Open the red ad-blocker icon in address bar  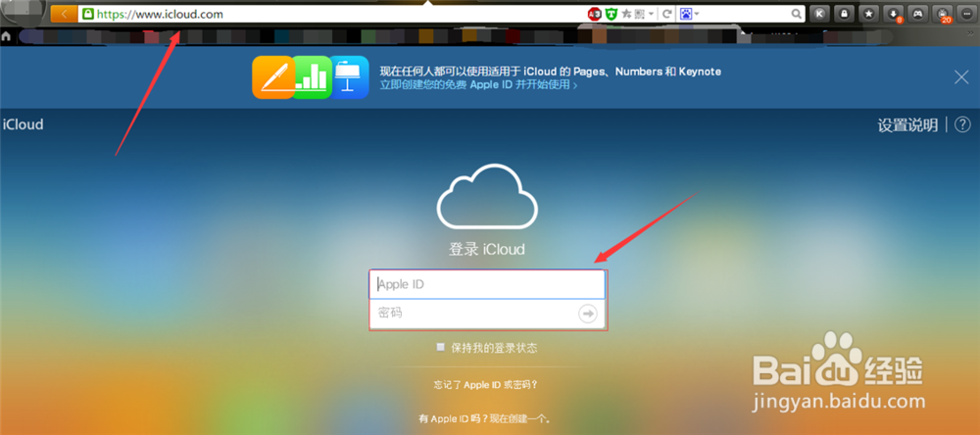[595, 14]
